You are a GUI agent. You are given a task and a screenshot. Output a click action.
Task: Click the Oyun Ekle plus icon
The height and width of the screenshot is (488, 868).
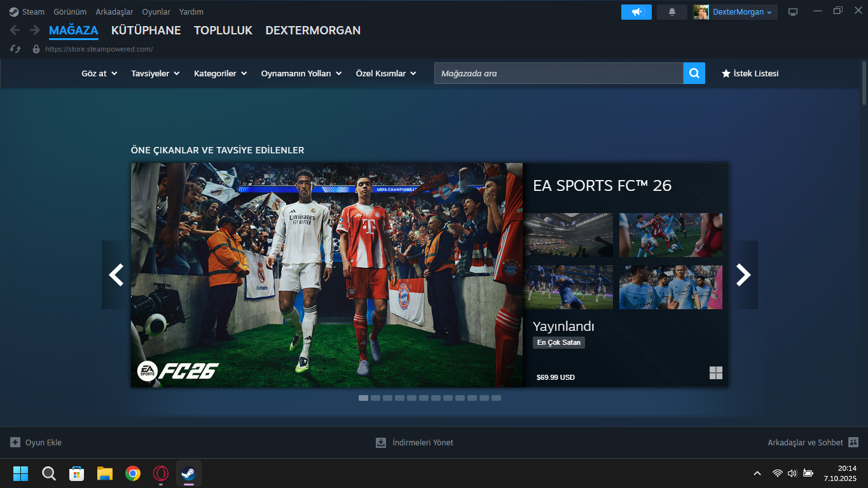pyautogui.click(x=15, y=442)
